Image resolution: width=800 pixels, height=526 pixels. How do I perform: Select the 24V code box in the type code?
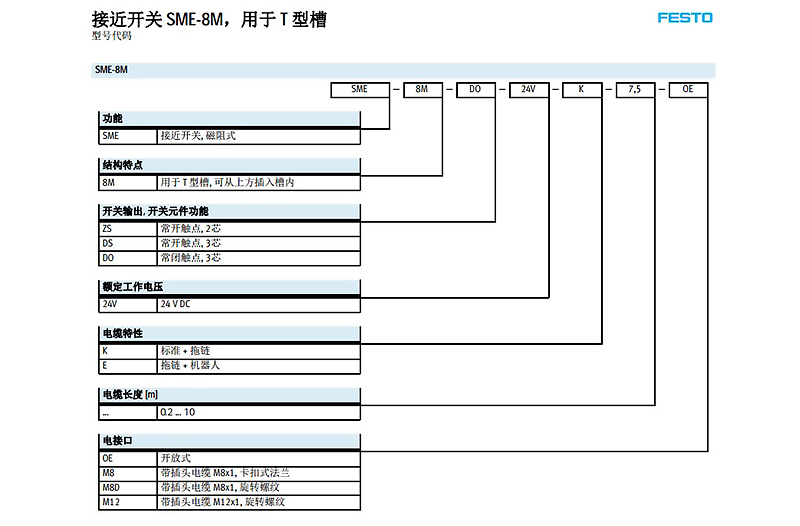click(529, 89)
